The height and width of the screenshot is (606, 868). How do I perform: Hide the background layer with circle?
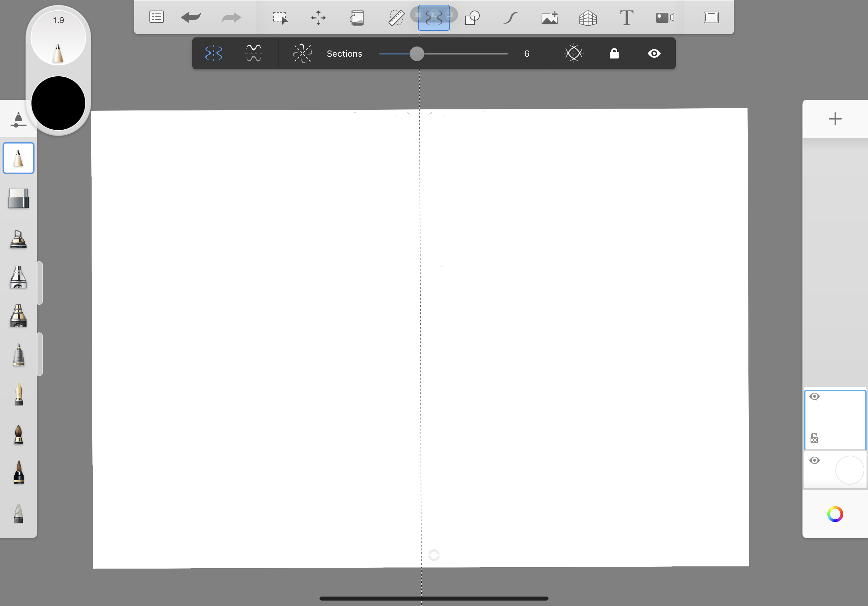point(815,460)
